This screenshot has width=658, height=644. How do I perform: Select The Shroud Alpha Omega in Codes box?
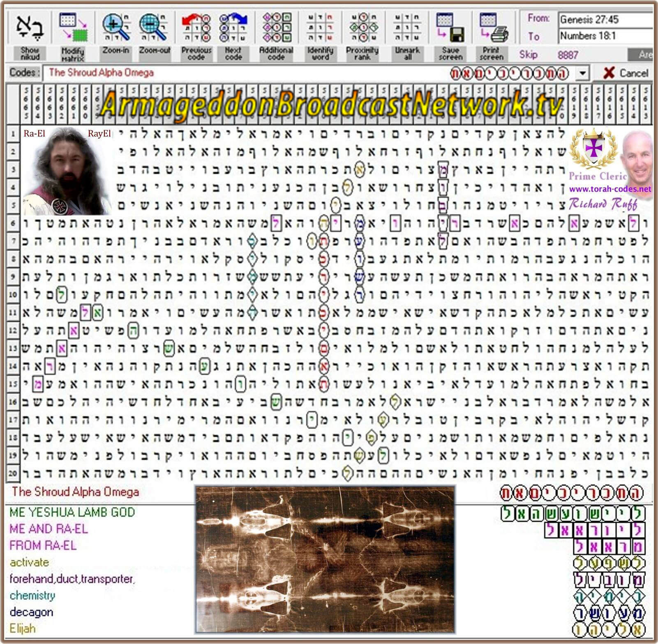(x=101, y=73)
